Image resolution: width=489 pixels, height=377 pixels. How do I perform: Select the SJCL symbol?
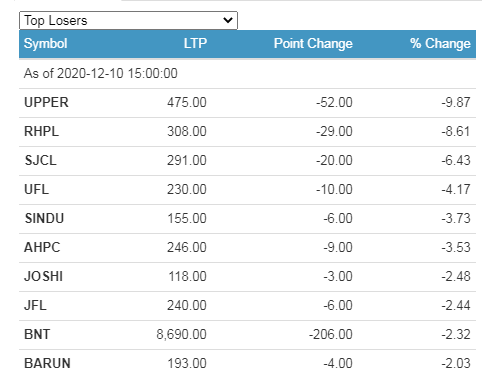tap(40, 160)
